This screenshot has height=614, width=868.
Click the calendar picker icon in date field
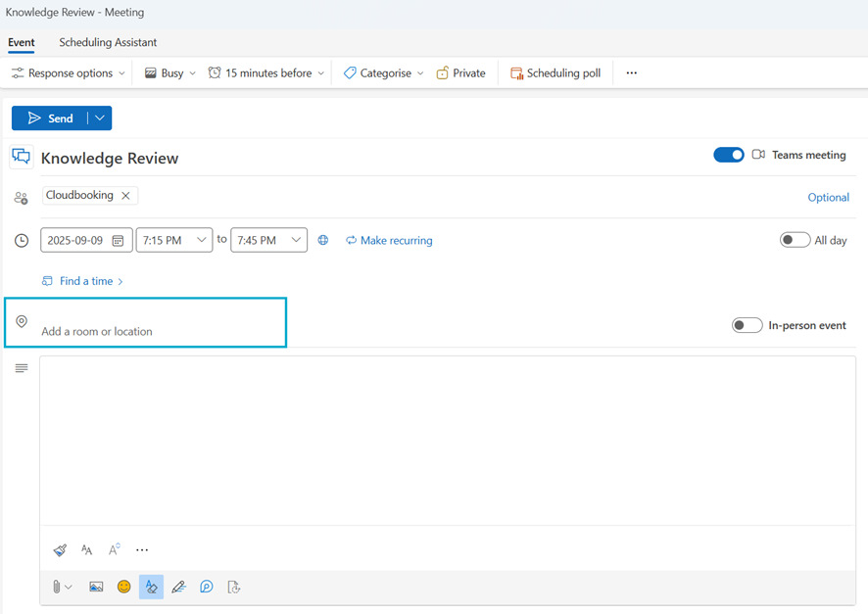pos(118,241)
